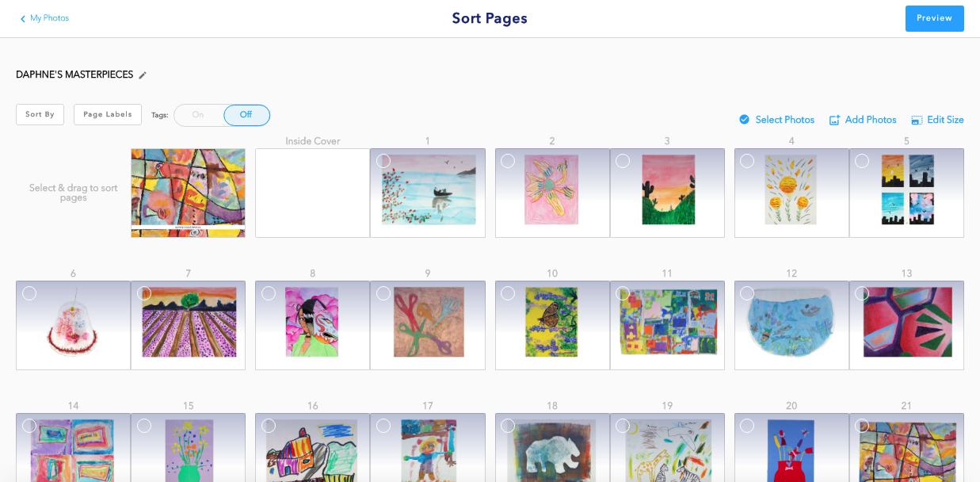Open the Sort By dropdown
Screen dimensions: 980x482
click(40, 114)
